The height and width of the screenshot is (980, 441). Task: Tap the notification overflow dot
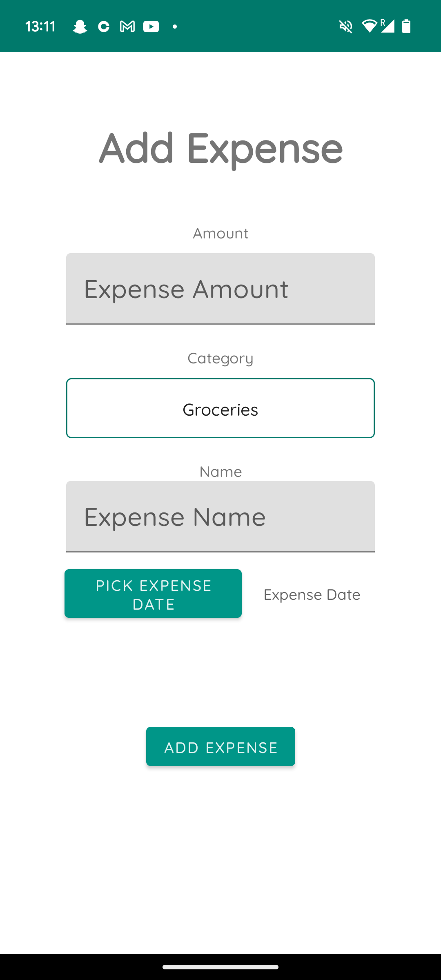click(175, 27)
